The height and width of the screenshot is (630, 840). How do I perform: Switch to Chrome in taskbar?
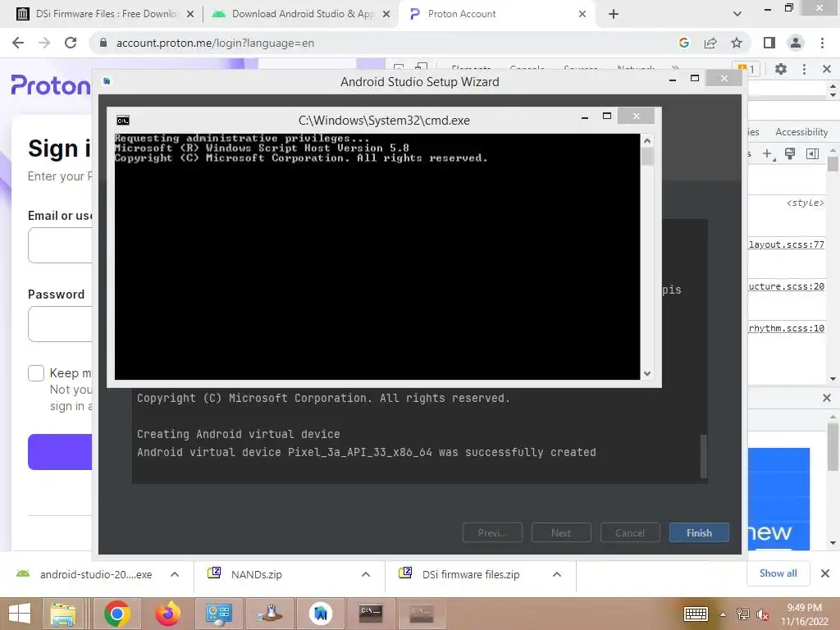click(116, 614)
